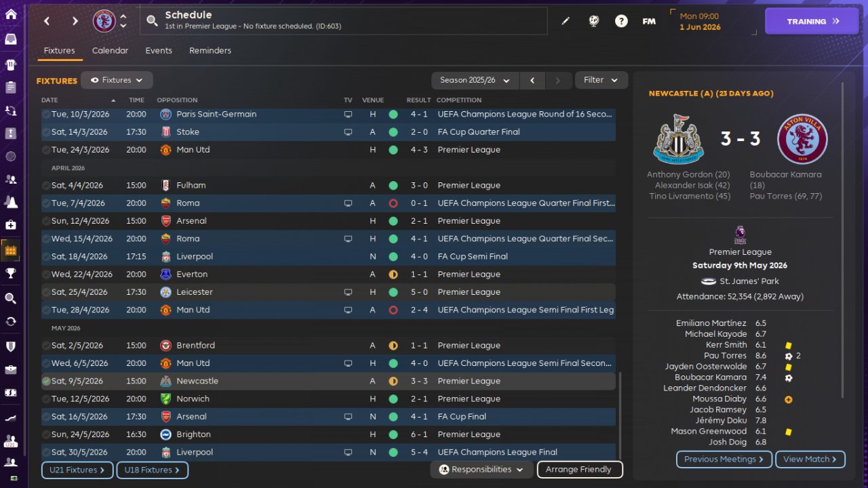
Task: Switch to the Calendar tab
Action: coord(110,51)
